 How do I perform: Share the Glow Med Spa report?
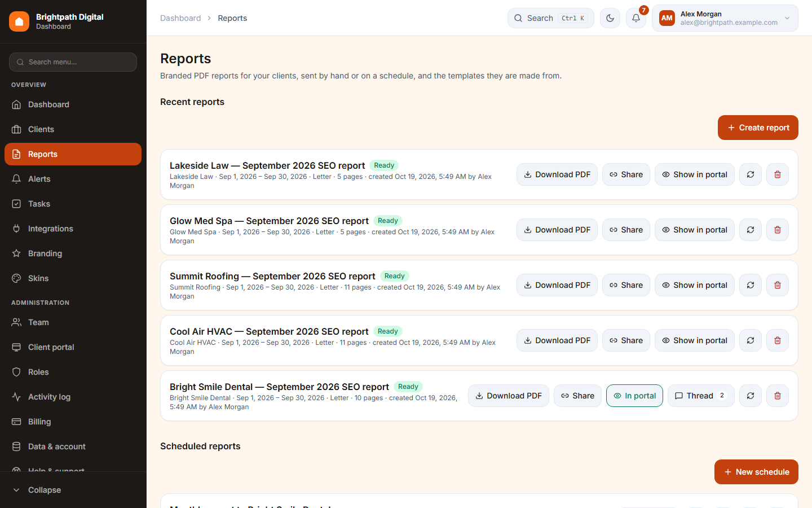click(x=626, y=230)
